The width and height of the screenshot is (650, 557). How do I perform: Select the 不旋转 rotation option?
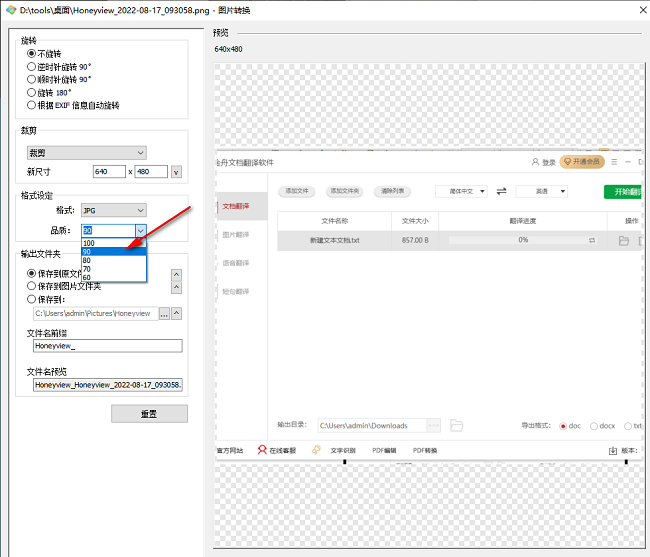(x=44, y=53)
